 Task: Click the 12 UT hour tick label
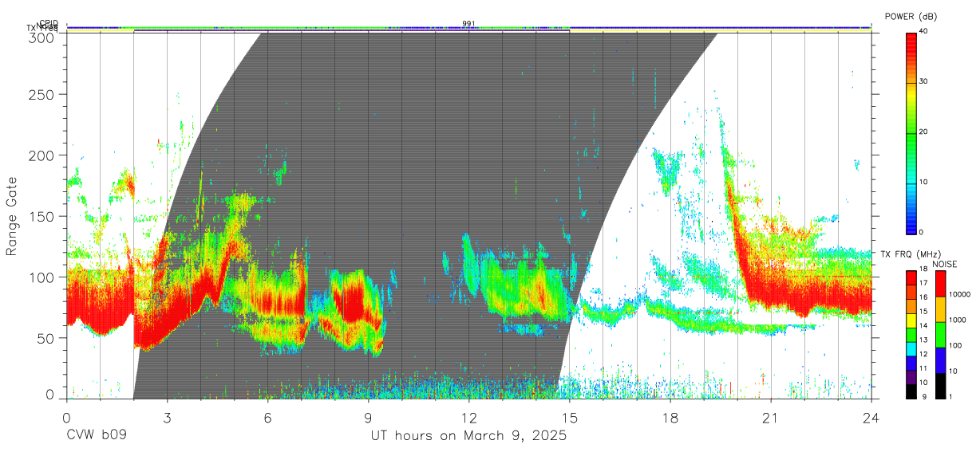(468, 418)
